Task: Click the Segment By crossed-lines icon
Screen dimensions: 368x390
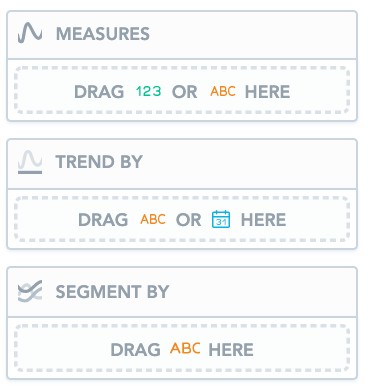Action: (x=30, y=291)
